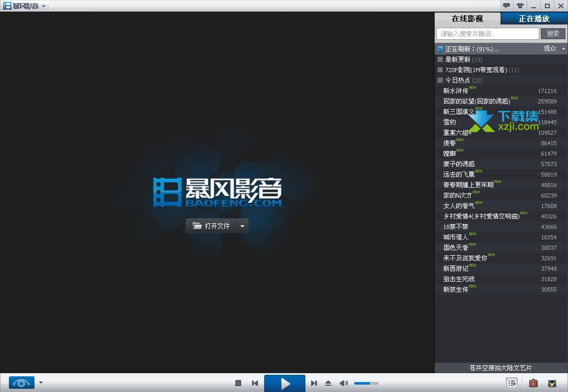Select 18禁不禁 in the hot list

(456, 227)
